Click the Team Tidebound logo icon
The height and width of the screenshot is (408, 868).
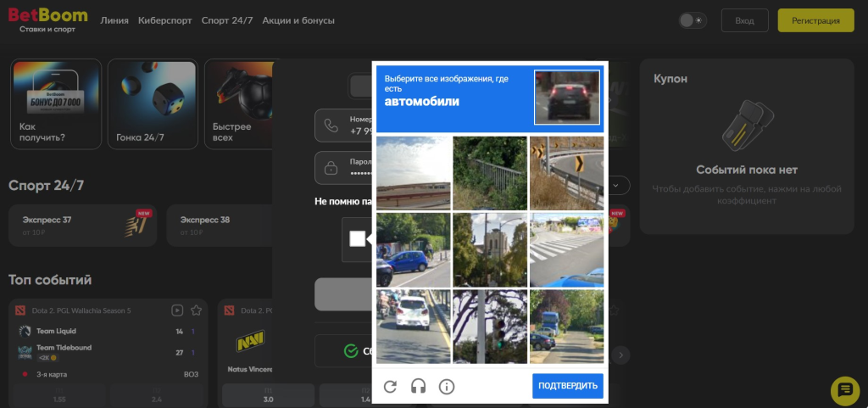tap(25, 352)
